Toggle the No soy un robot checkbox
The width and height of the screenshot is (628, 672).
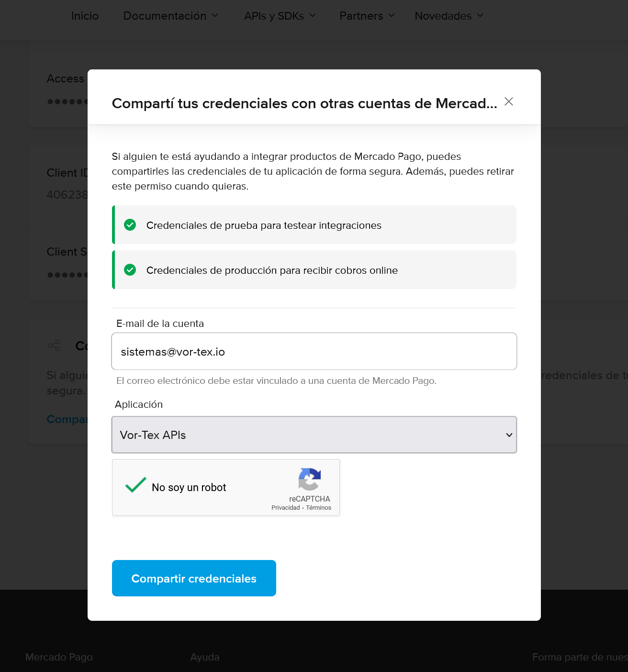point(135,485)
